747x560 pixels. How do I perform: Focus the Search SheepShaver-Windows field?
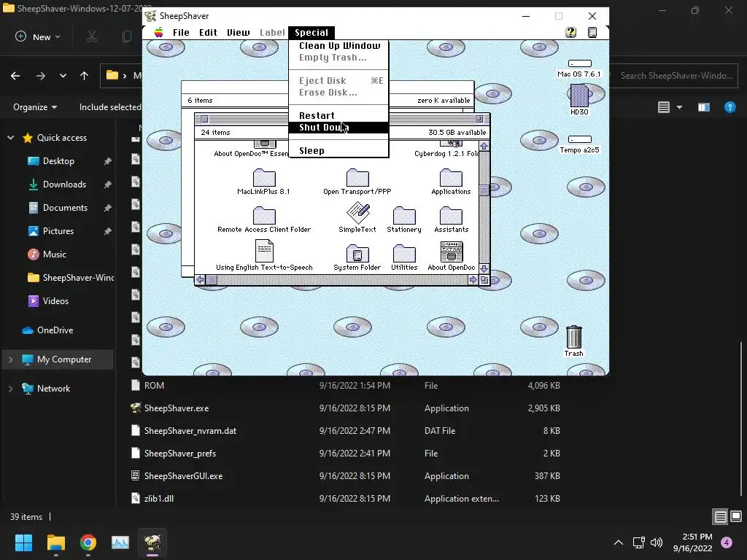click(673, 76)
